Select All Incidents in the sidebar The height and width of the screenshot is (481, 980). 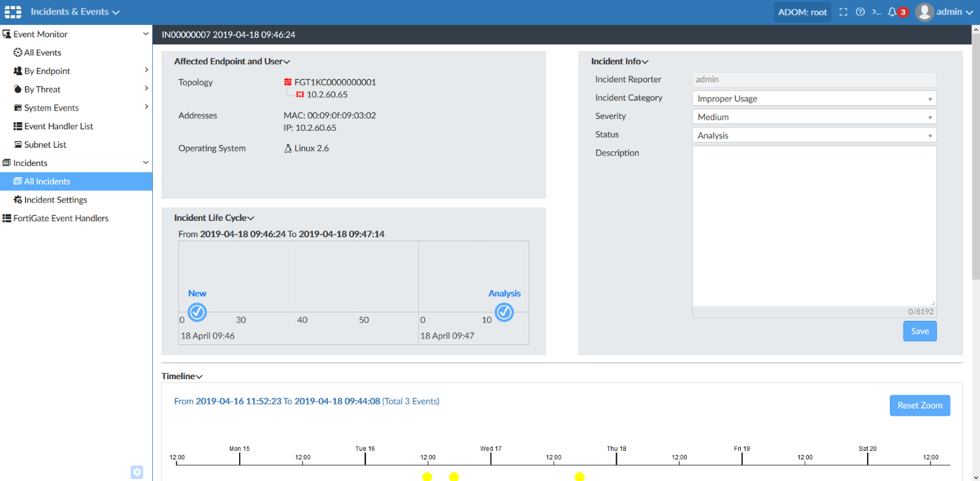pyautogui.click(x=76, y=182)
